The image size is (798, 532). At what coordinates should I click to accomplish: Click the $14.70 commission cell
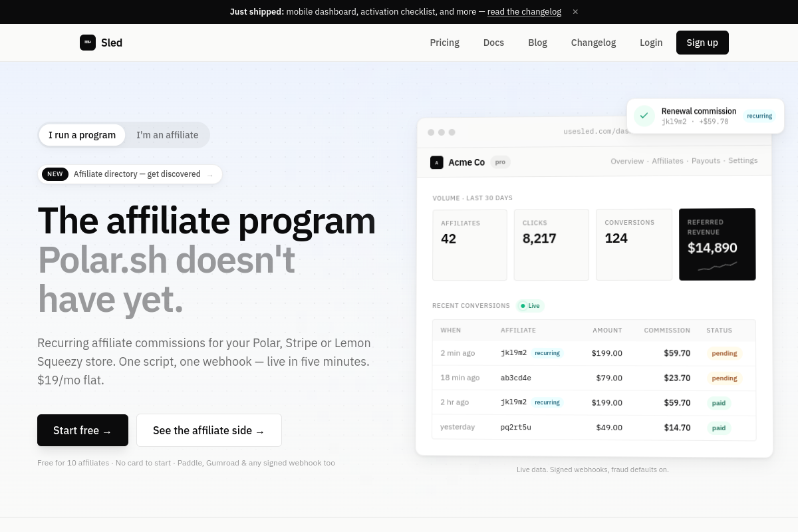coord(677,428)
